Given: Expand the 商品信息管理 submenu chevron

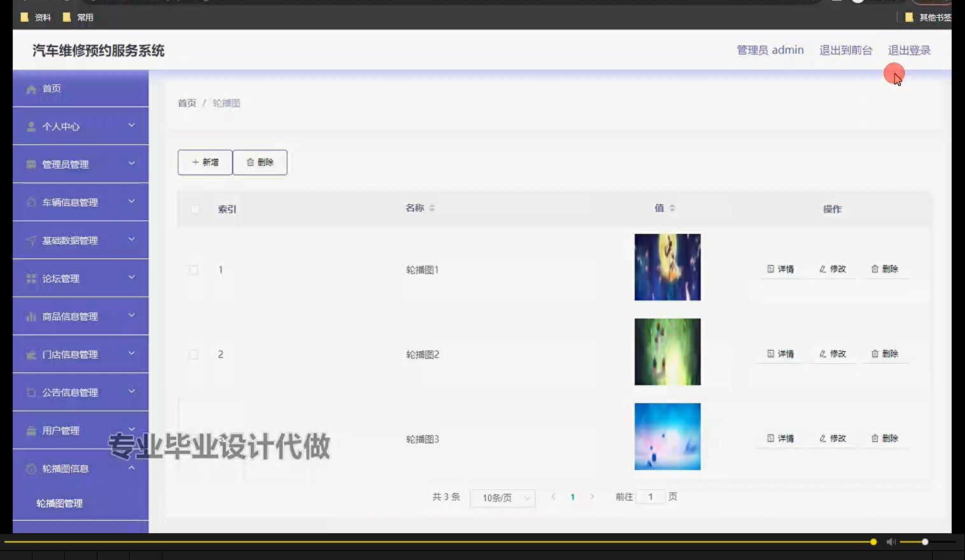Looking at the screenshot, I should (x=132, y=315).
